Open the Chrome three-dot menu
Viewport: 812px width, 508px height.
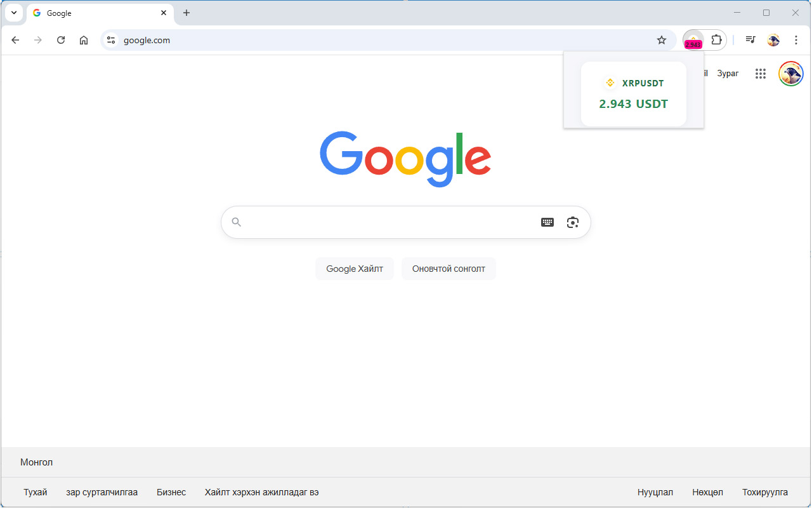(796, 40)
